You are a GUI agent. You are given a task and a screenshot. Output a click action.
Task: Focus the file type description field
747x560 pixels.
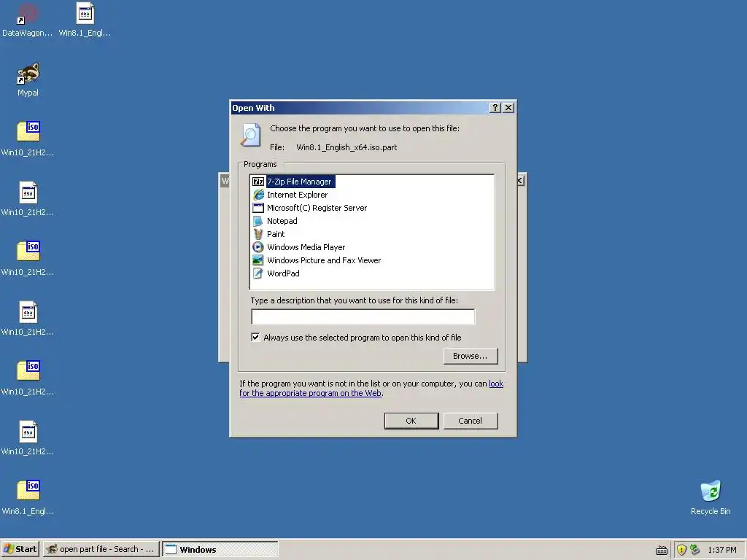[363, 316]
